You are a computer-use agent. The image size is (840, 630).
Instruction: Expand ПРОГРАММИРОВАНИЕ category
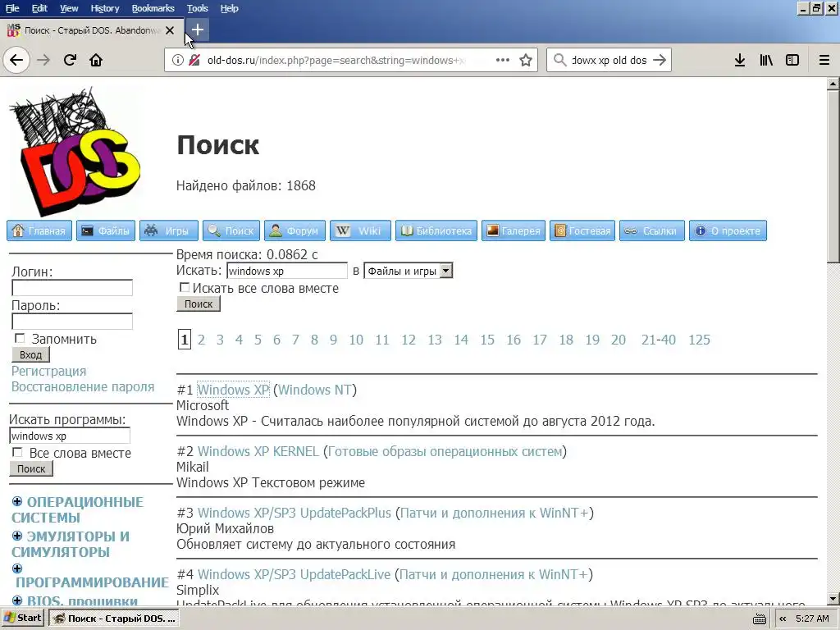17,568
